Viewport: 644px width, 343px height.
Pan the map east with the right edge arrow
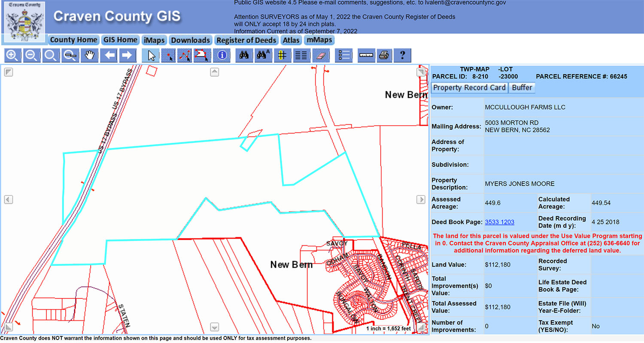click(x=421, y=199)
